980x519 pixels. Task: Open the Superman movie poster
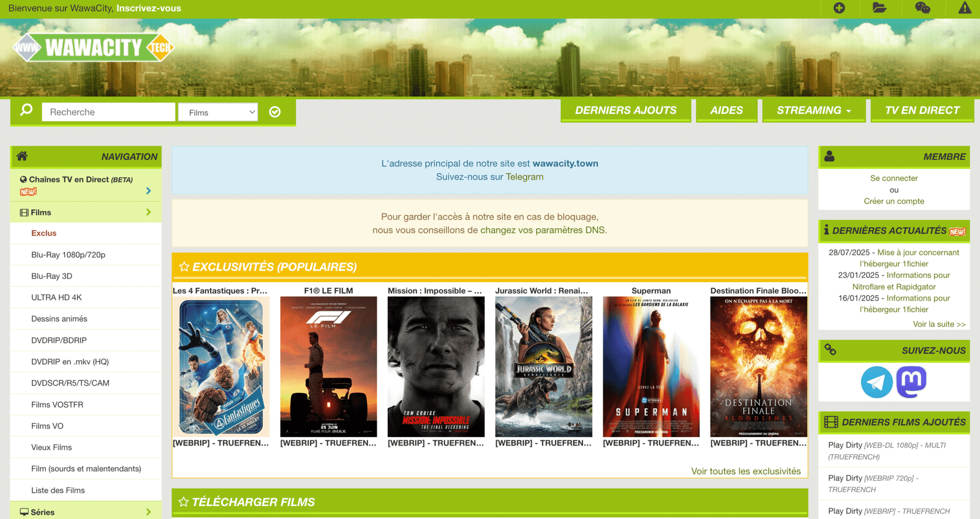coord(651,367)
